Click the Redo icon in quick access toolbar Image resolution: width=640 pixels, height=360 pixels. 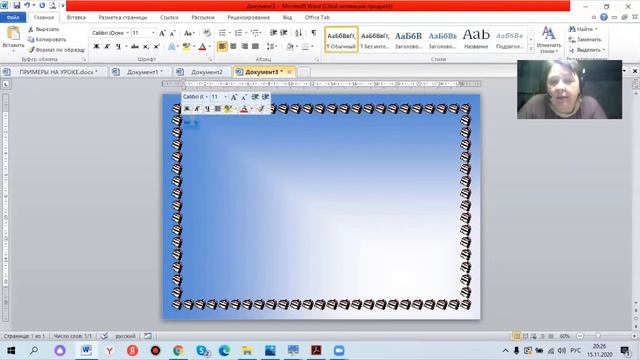tap(42, 5)
